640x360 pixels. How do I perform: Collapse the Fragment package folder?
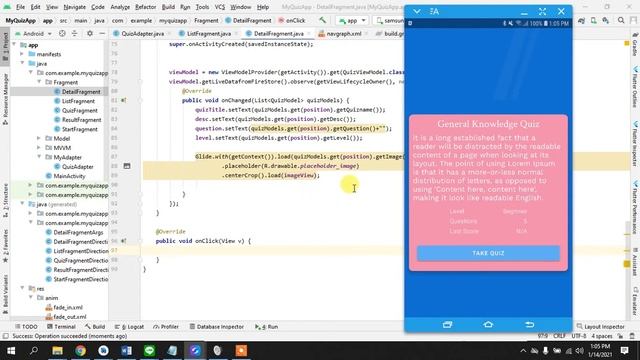(x=40, y=82)
